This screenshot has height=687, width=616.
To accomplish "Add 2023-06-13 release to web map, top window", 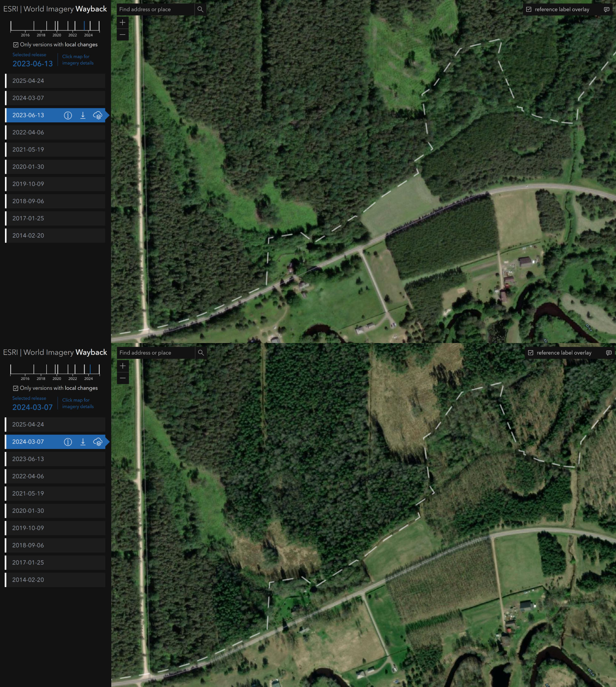I will pos(97,115).
